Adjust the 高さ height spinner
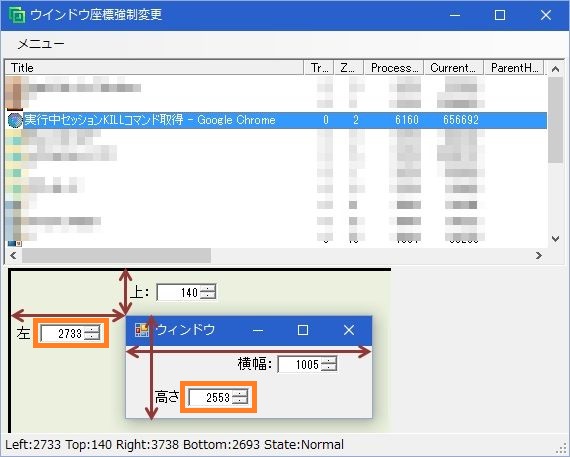This screenshot has width=570, height=457. coord(240,397)
